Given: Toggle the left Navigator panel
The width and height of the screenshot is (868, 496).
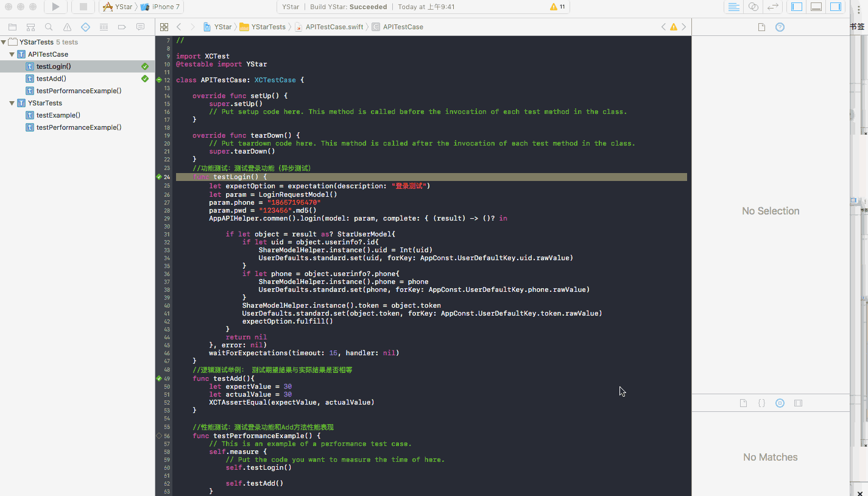Looking at the screenshot, I should point(796,7).
